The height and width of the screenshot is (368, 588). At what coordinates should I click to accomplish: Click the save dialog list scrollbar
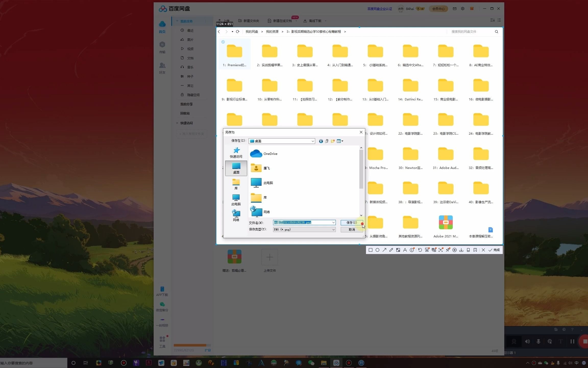coord(361,169)
